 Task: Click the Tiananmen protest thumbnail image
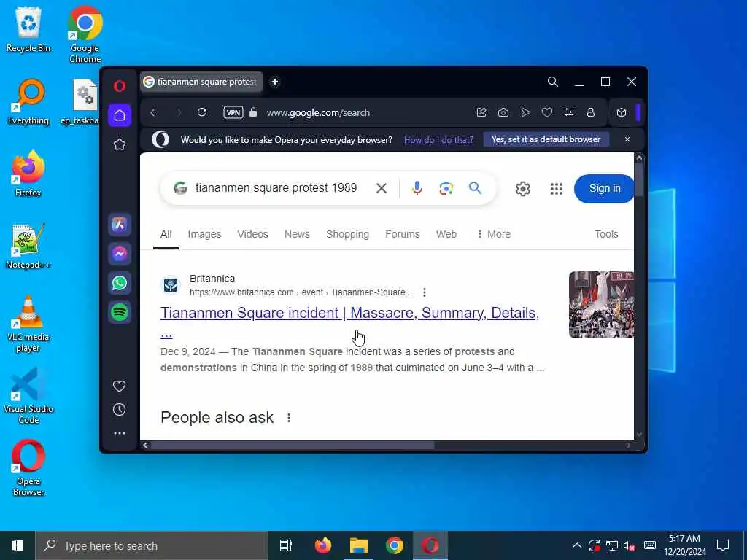(601, 305)
